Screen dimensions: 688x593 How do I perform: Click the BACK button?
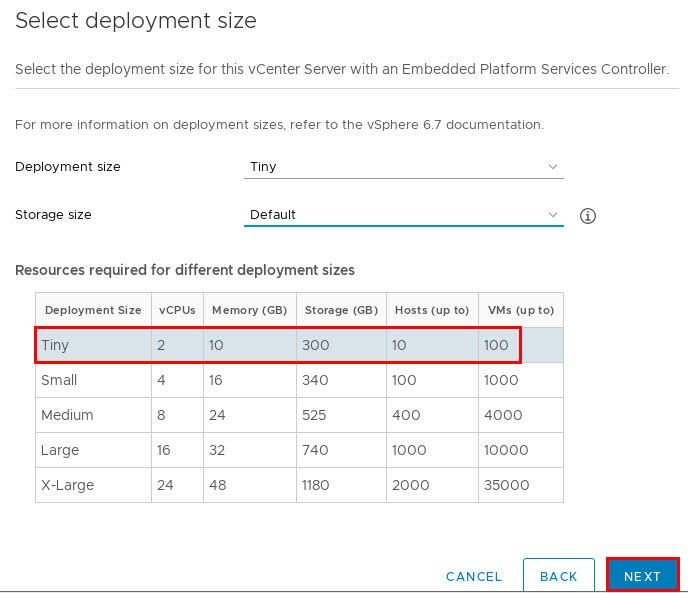tap(559, 575)
